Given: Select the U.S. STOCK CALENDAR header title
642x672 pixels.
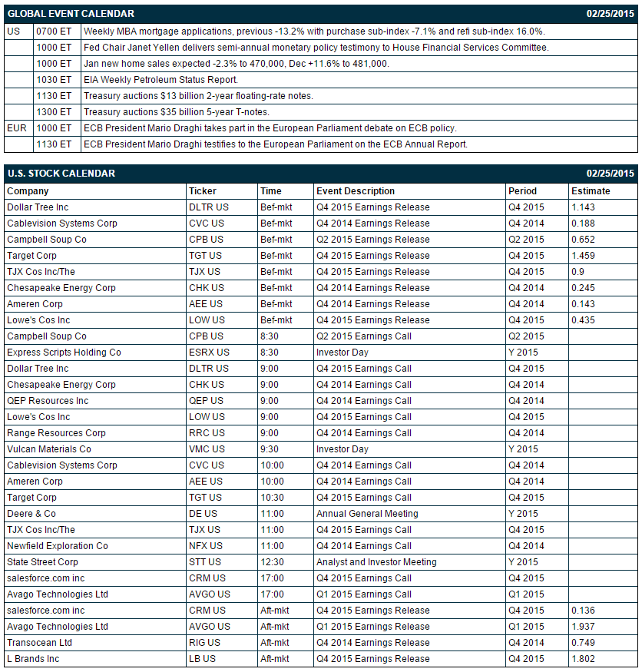Looking at the screenshot, I should [61, 174].
